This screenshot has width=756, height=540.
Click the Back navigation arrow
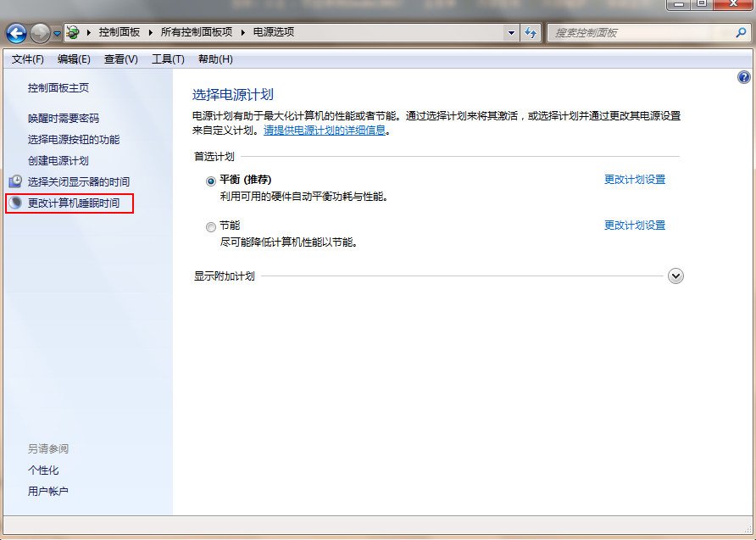tap(16, 33)
